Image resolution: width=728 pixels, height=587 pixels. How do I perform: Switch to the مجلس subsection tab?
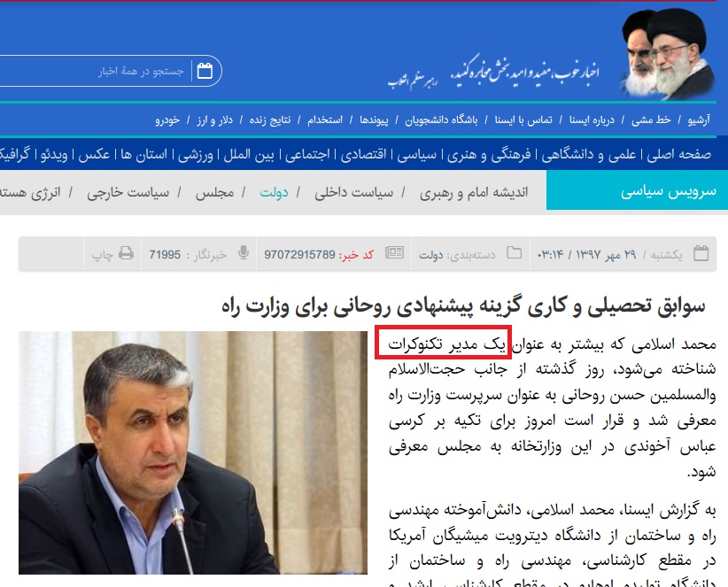click(x=214, y=193)
